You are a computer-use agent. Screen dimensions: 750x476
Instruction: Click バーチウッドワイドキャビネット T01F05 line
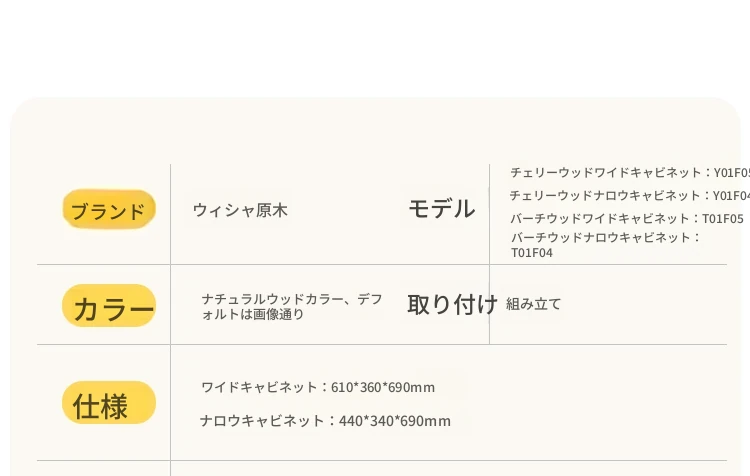tap(627, 219)
